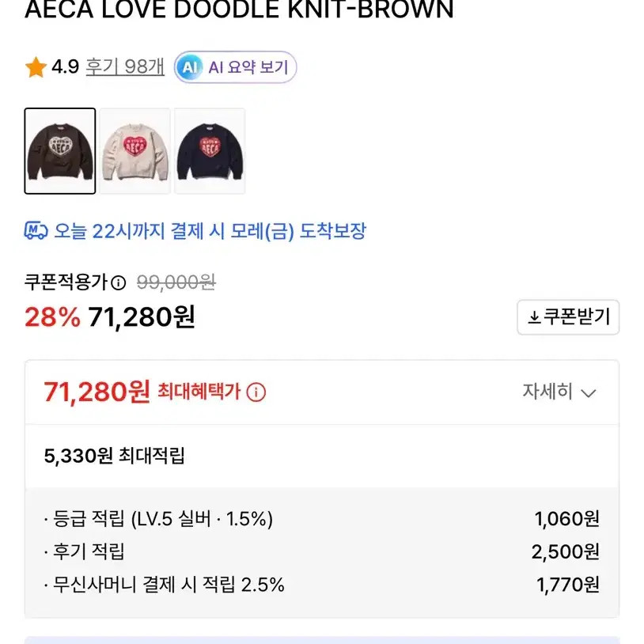The image size is (644, 644).
Task: Open the arrival guarantee delivery notice
Action: pos(210,231)
